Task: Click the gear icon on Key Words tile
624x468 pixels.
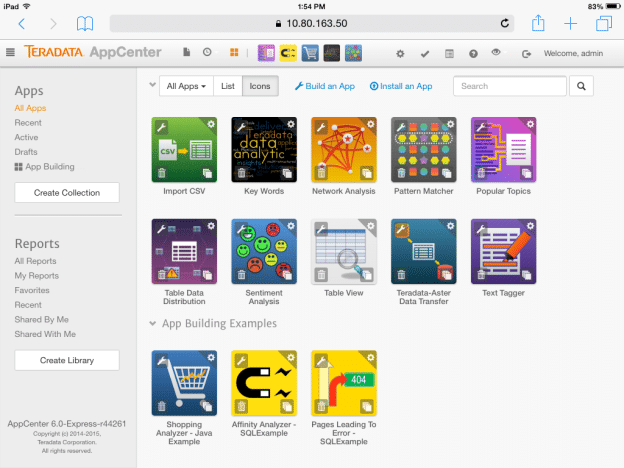Action: (x=290, y=124)
